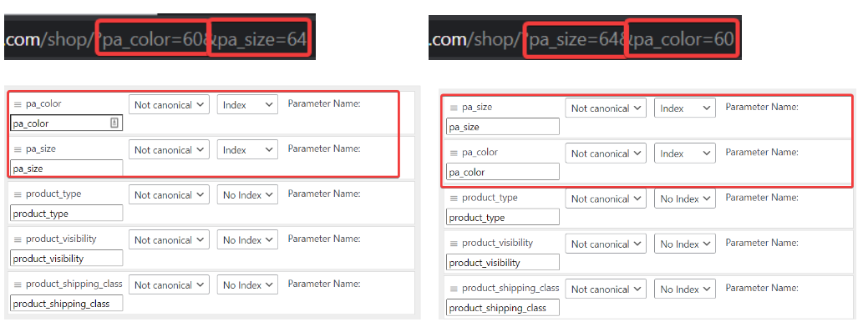Open the product_type 'No Index' dropdown in the left panel
This screenshot has width=868, height=332.
(247, 195)
